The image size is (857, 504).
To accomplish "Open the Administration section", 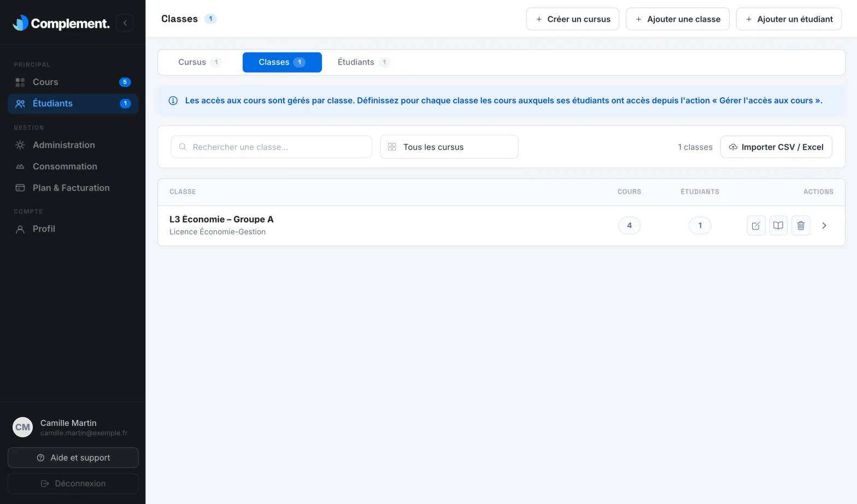I will tap(73, 145).
